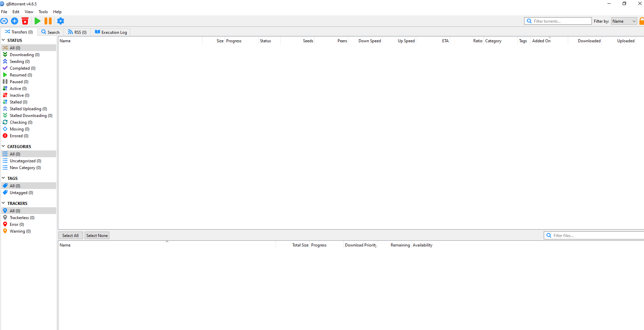Select Completed (0) status filter

(x=29, y=68)
